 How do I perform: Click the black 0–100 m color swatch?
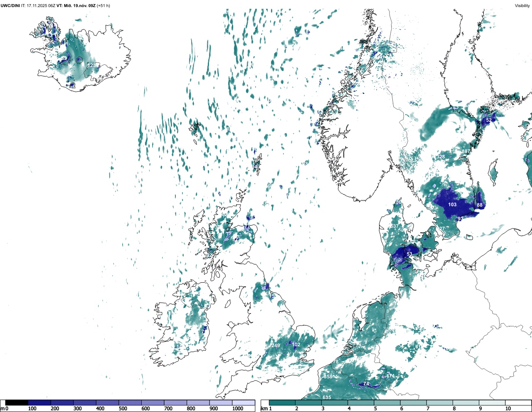coord(17,402)
